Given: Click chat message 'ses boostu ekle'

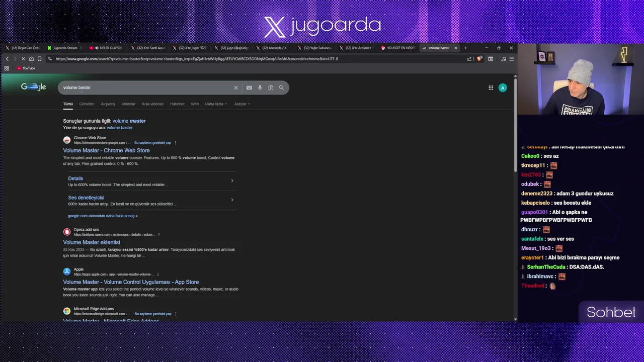Looking at the screenshot, I should [573, 203].
